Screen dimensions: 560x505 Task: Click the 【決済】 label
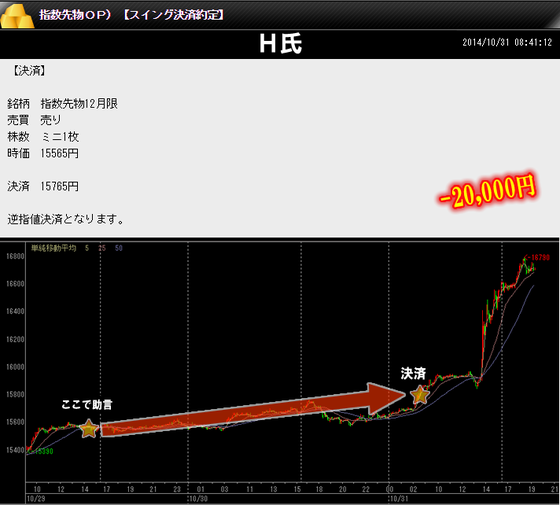[x=29, y=71]
